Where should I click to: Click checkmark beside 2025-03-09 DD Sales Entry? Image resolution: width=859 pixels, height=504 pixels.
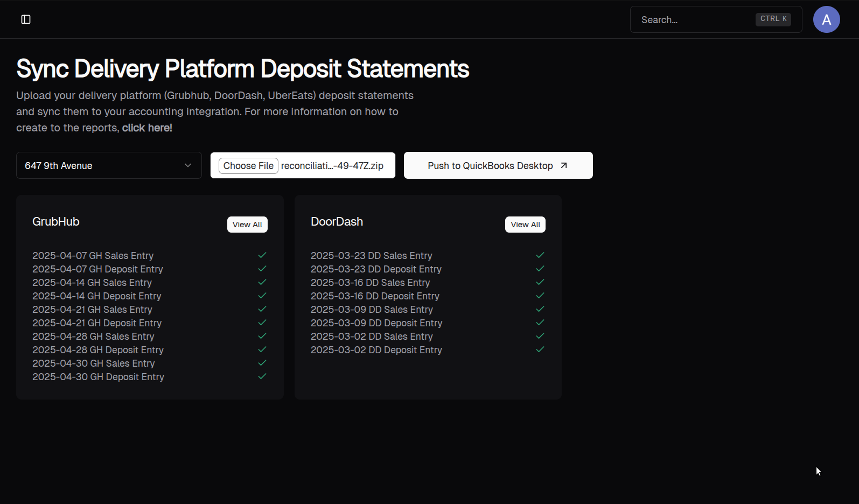tap(540, 309)
